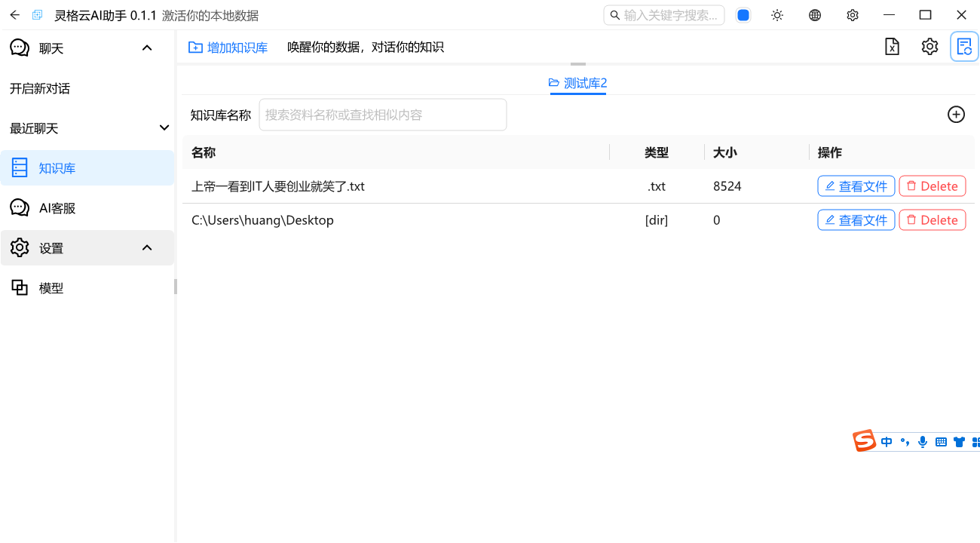Minimize the application window
Screen dimensions: 980x543
[x=890, y=15]
